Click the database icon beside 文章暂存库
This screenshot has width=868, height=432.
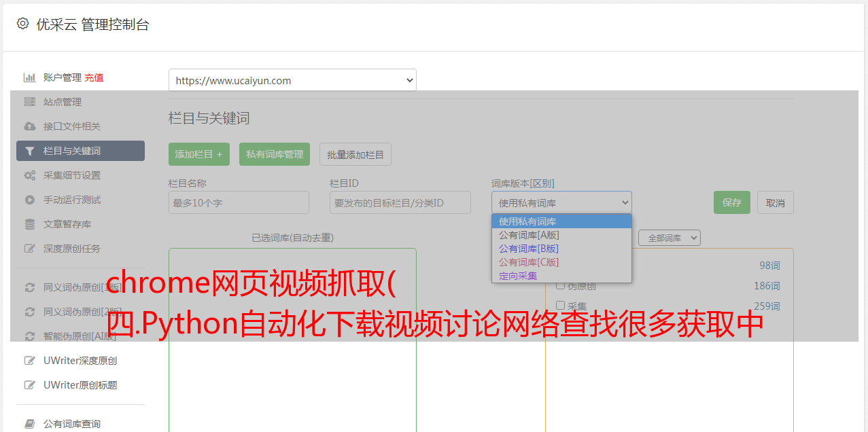pyautogui.click(x=29, y=224)
